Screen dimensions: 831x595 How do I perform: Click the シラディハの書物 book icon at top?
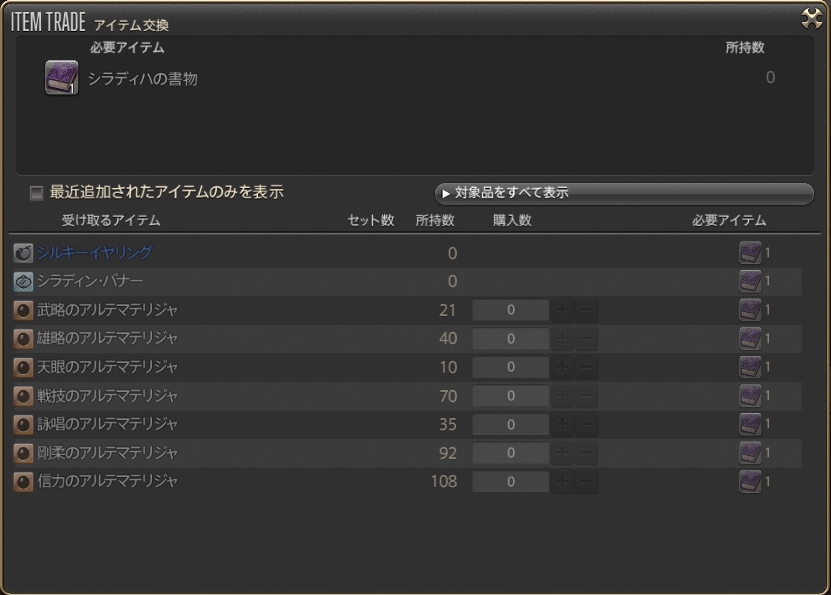(61, 78)
